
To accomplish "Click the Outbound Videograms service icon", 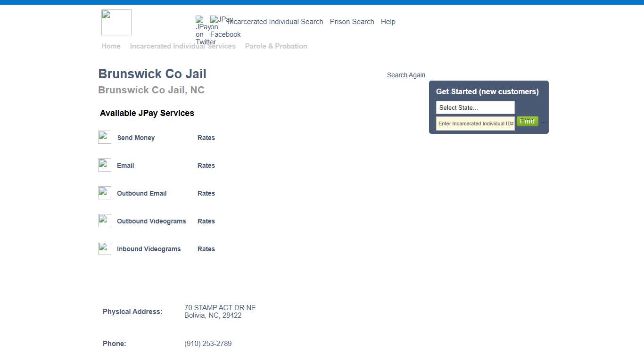I will tap(104, 220).
